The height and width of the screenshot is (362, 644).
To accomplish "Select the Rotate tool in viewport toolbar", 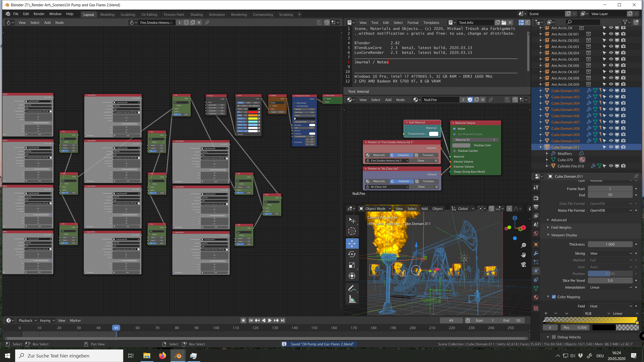I will click(x=352, y=254).
